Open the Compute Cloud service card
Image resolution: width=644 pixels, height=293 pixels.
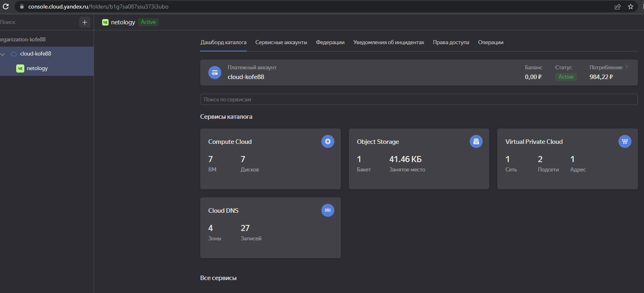click(x=270, y=159)
